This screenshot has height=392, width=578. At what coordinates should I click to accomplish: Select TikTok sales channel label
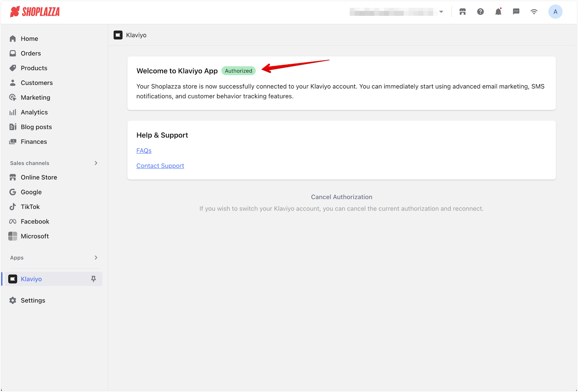coord(30,207)
